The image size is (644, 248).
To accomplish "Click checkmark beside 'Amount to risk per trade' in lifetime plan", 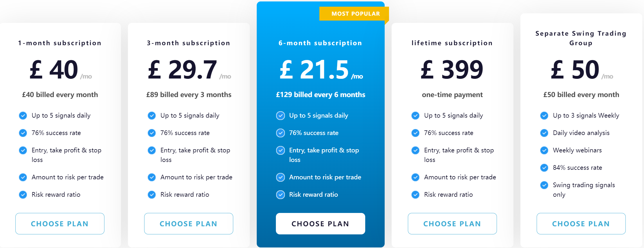I will click(x=415, y=177).
